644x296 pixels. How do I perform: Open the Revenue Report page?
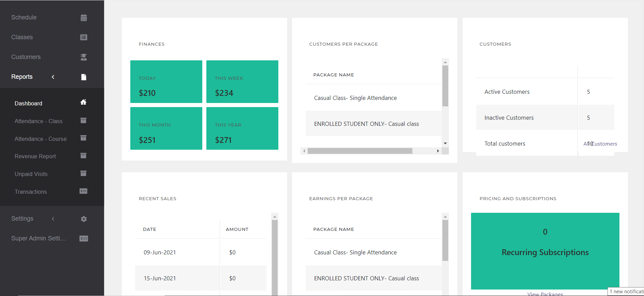coord(35,156)
